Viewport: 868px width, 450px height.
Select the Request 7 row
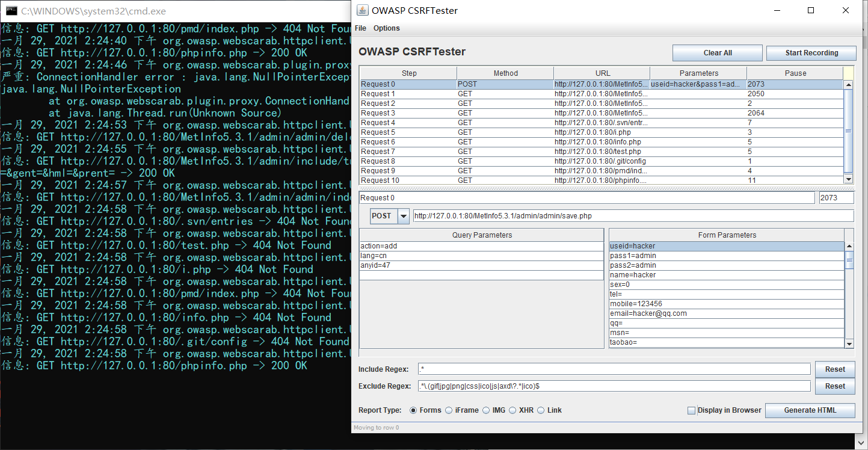(x=602, y=152)
